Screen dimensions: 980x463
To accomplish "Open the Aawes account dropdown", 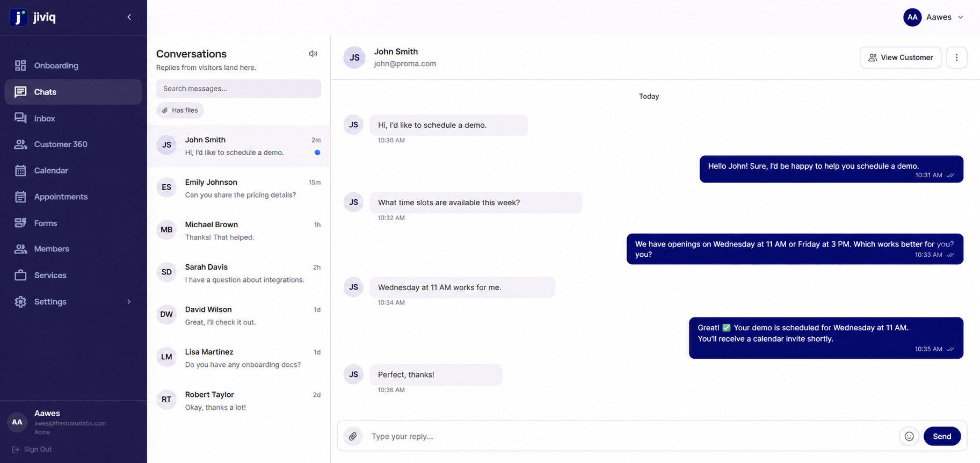I will (934, 17).
